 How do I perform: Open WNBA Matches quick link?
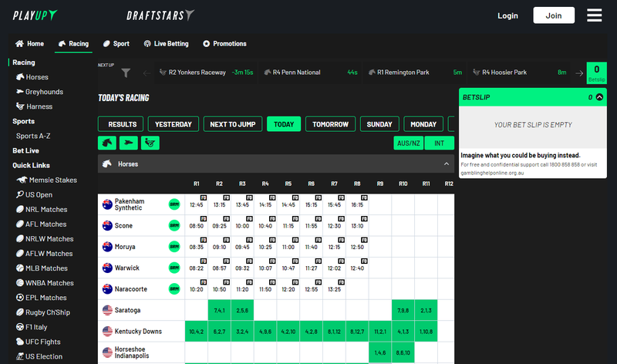pyautogui.click(x=45, y=283)
